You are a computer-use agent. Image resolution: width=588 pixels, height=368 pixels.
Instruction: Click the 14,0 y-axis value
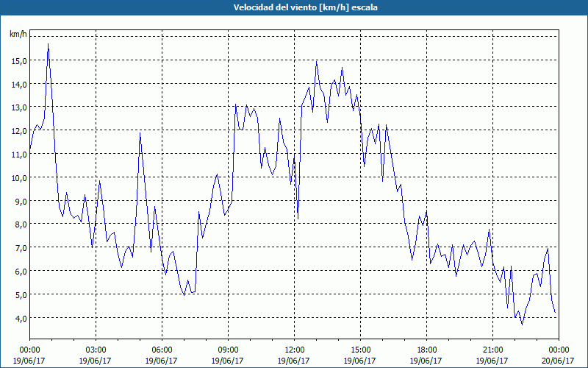coord(19,85)
